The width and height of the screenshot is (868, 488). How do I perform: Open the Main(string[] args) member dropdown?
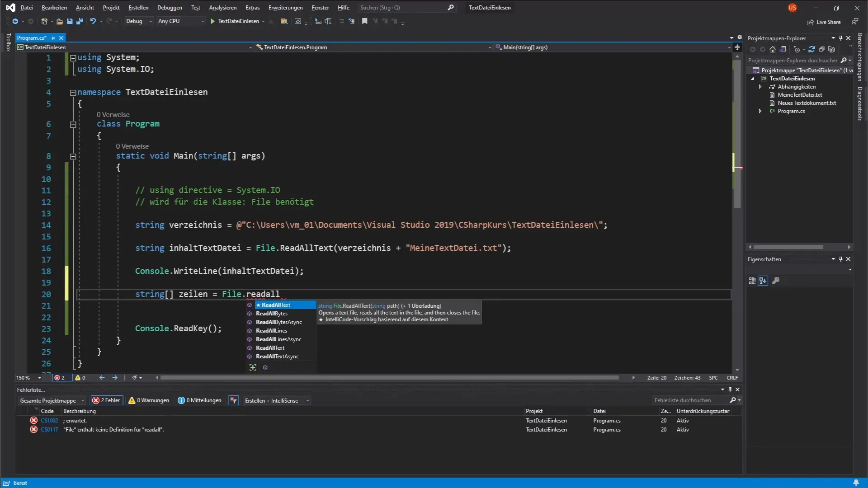(613, 47)
